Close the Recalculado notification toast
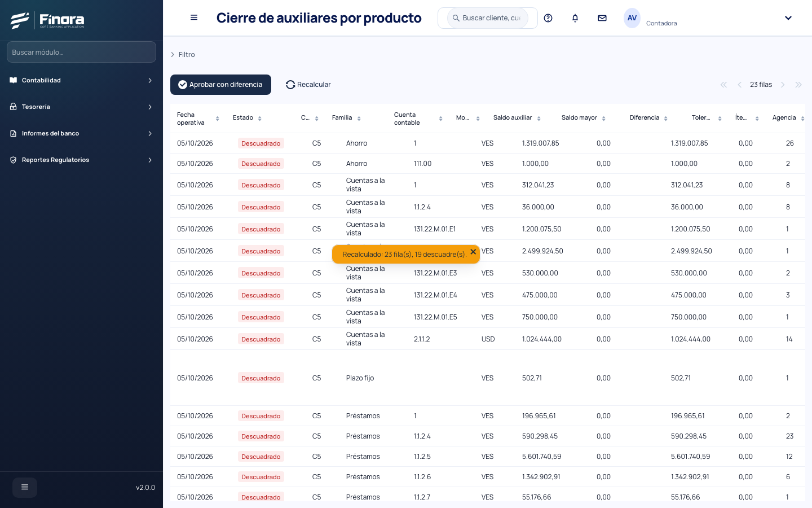 click(x=473, y=252)
